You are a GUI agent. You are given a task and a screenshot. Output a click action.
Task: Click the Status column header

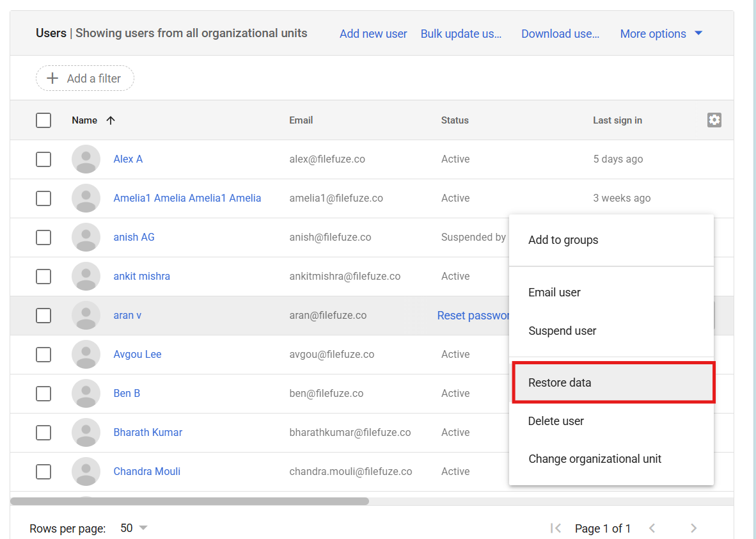[455, 120]
